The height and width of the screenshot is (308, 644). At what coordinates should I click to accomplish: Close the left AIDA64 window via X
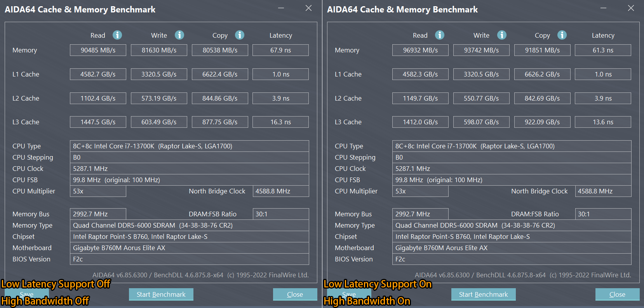[308, 8]
